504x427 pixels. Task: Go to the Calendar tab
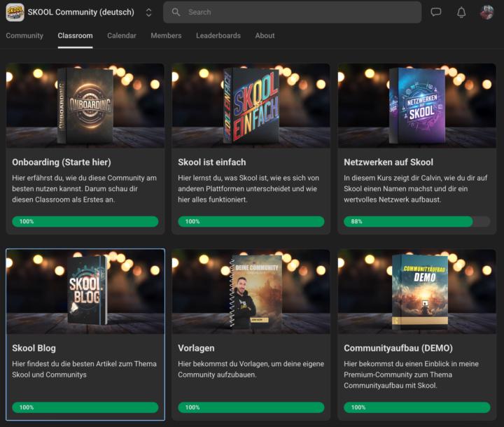click(x=122, y=36)
